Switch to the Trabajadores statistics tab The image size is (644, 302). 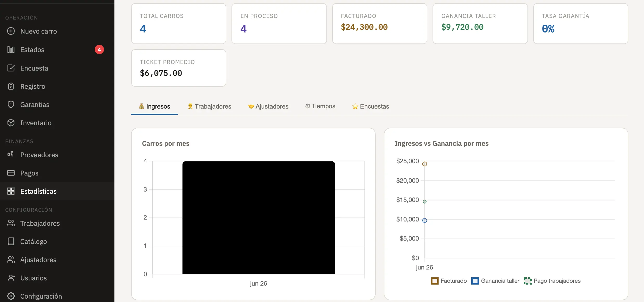[209, 106]
